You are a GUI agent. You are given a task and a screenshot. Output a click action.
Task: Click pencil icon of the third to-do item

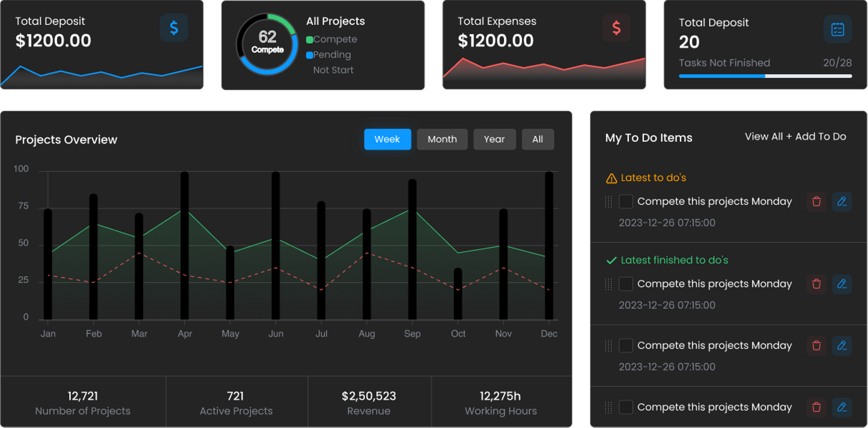tap(842, 346)
